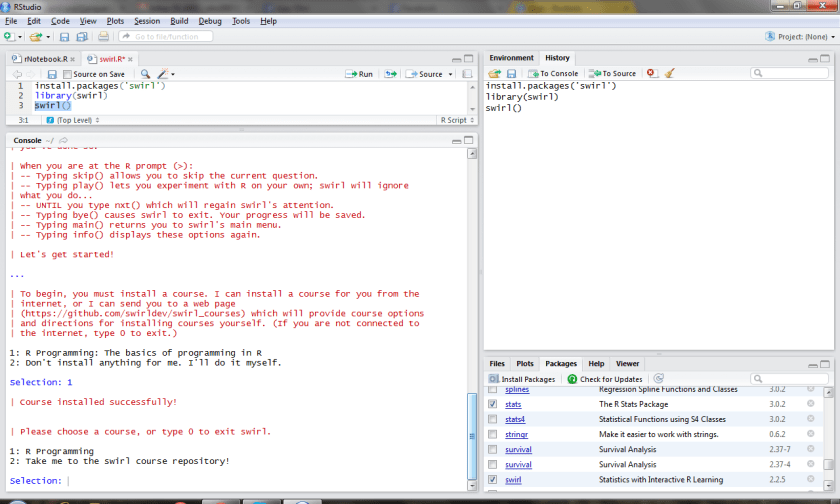Save current document from the main toolbar

[64, 36]
